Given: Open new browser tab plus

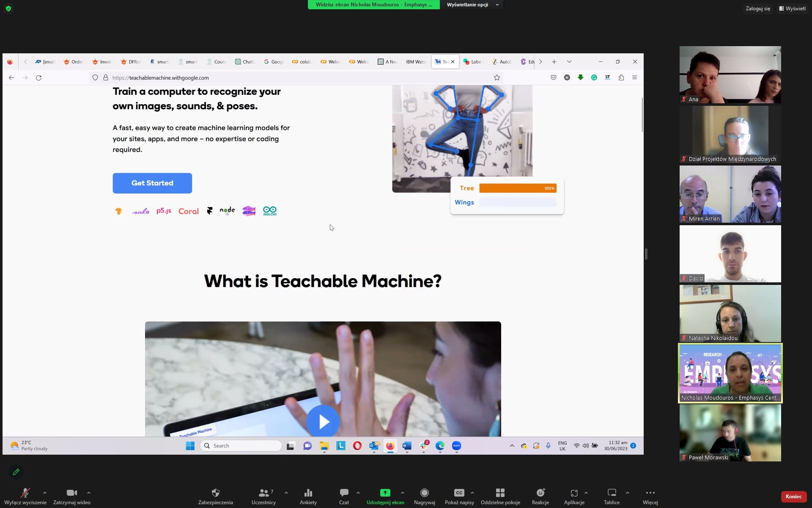Looking at the screenshot, I should (554, 62).
